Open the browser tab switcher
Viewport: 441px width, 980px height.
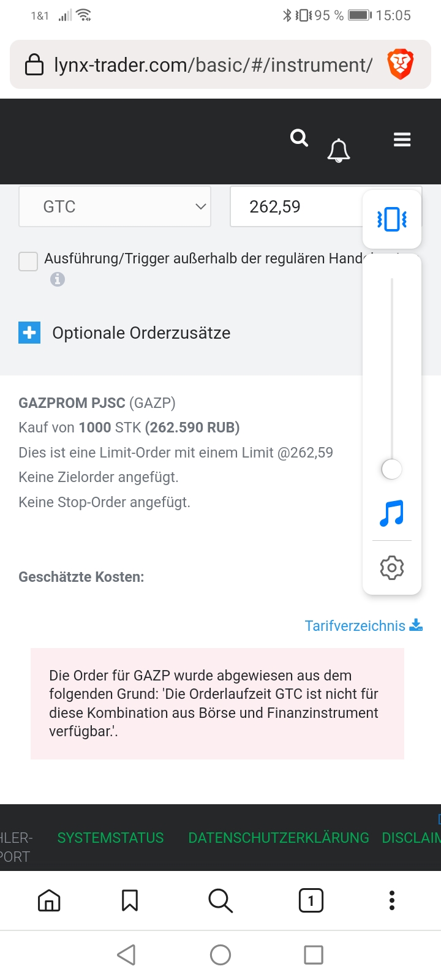[x=311, y=900]
